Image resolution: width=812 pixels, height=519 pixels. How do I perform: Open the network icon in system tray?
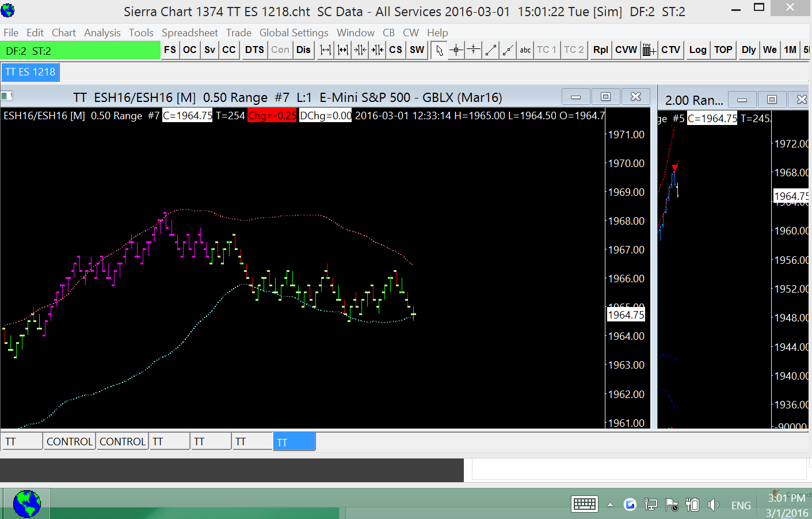[651, 505]
